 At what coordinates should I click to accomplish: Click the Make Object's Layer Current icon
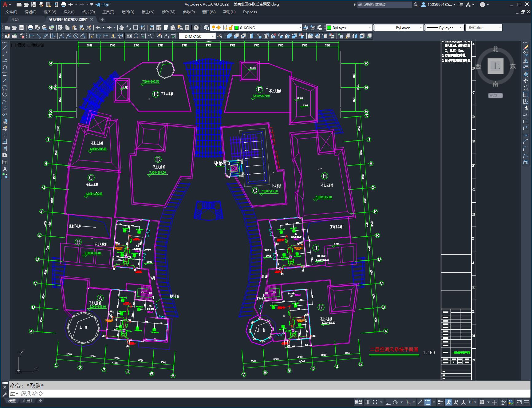click(305, 28)
